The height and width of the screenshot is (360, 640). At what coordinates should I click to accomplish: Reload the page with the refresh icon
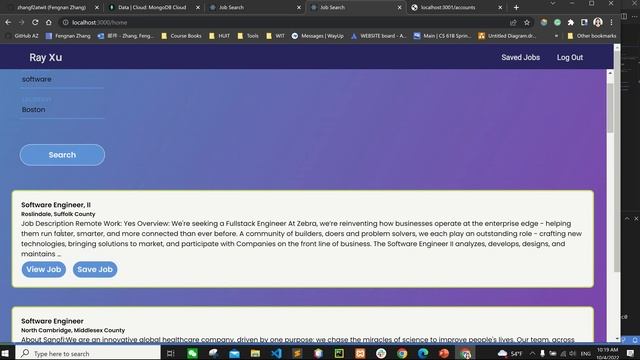pos(35,22)
